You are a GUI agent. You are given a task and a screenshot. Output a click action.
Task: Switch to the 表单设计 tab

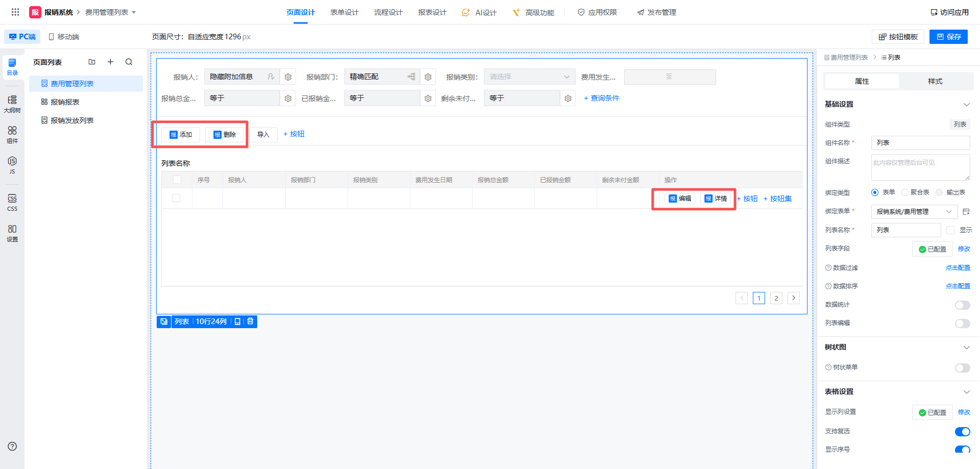[x=344, y=12]
